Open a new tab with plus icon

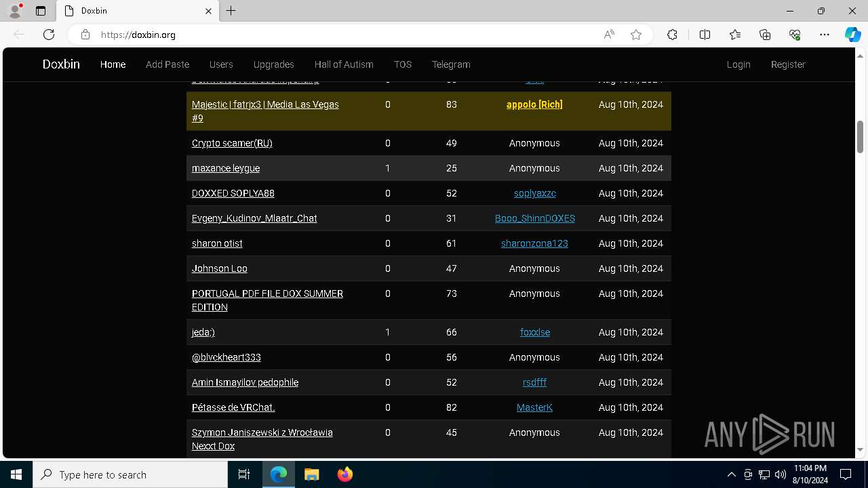pyautogui.click(x=231, y=11)
